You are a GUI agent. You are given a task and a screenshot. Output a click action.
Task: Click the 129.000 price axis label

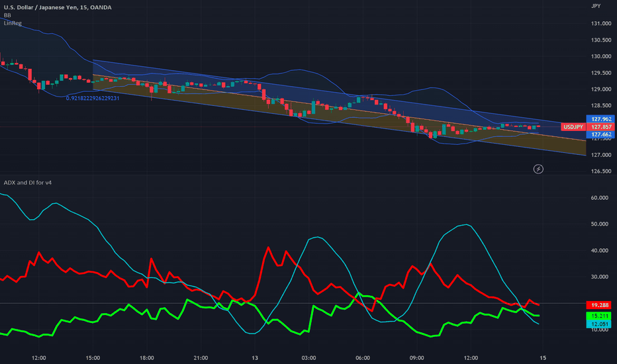point(601,89)
